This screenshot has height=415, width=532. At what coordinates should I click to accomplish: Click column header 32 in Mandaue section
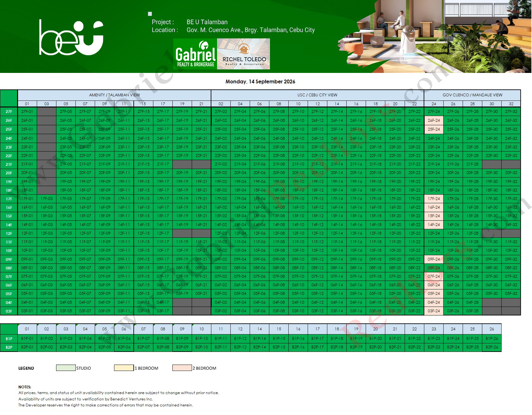pos(511,104)
